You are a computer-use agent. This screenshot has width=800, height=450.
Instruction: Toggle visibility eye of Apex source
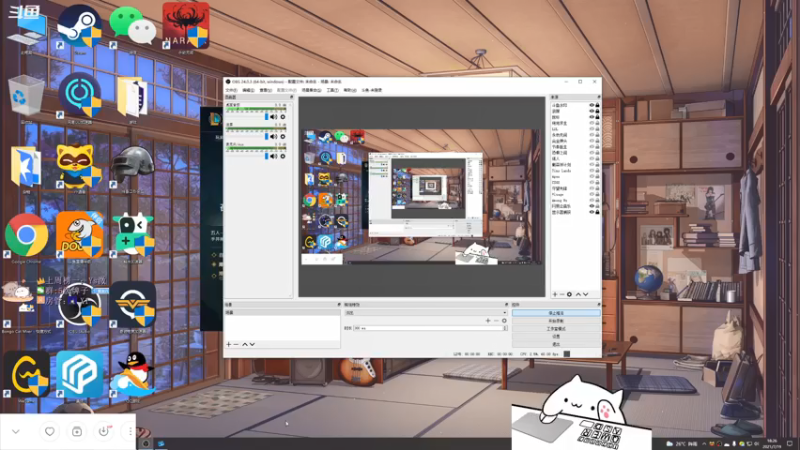[592, 177]
